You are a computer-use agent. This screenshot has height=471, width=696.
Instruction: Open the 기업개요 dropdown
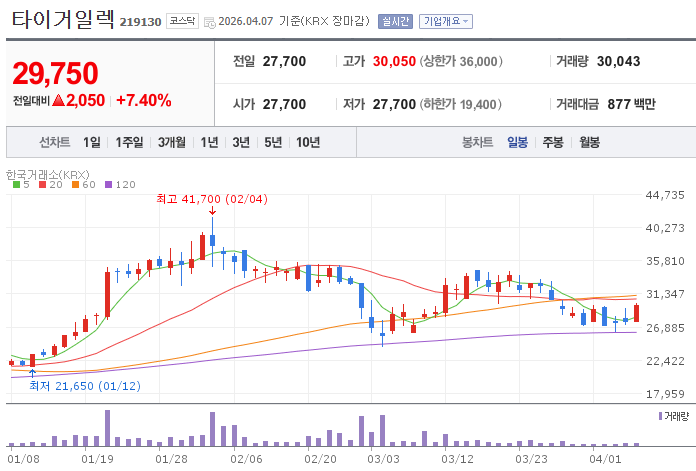pos(446,21)
